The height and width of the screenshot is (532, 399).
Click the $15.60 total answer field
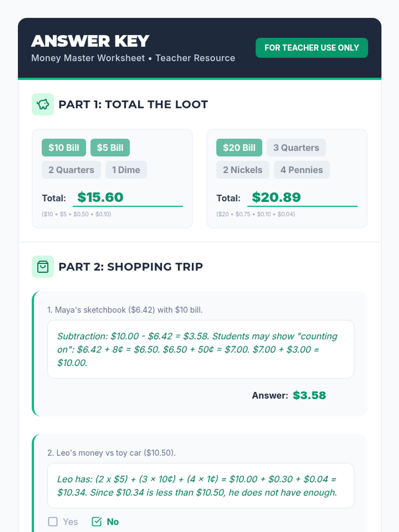pyautogui.click(x=128, y=198)
